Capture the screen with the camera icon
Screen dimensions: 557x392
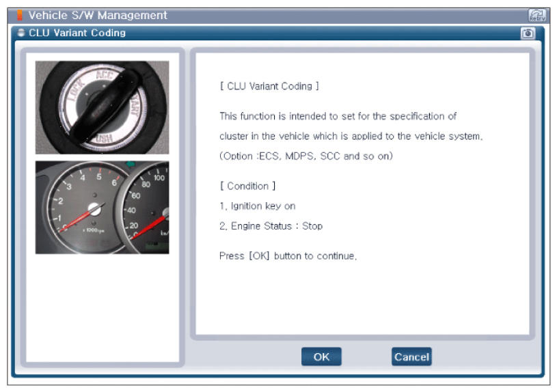click(x=528, y=33)
